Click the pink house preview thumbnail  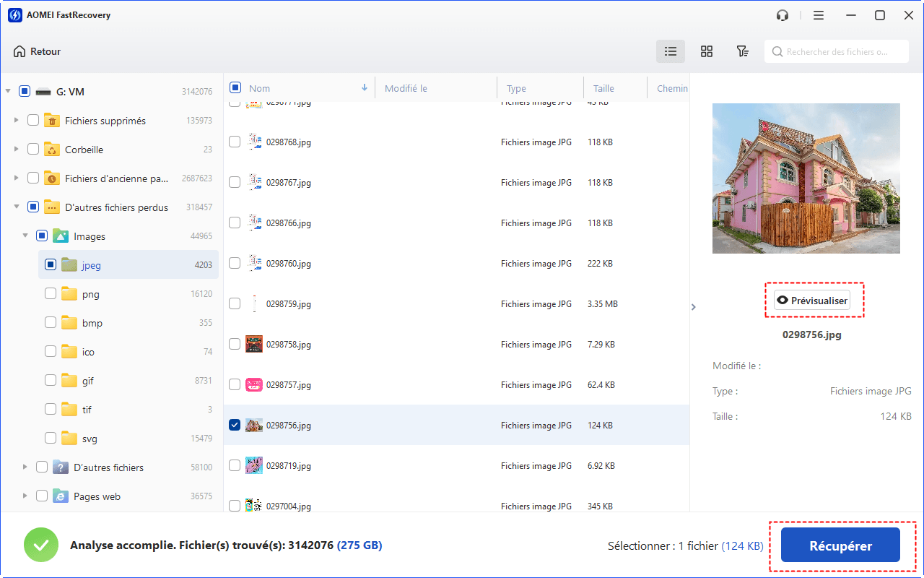coord(806,178)
